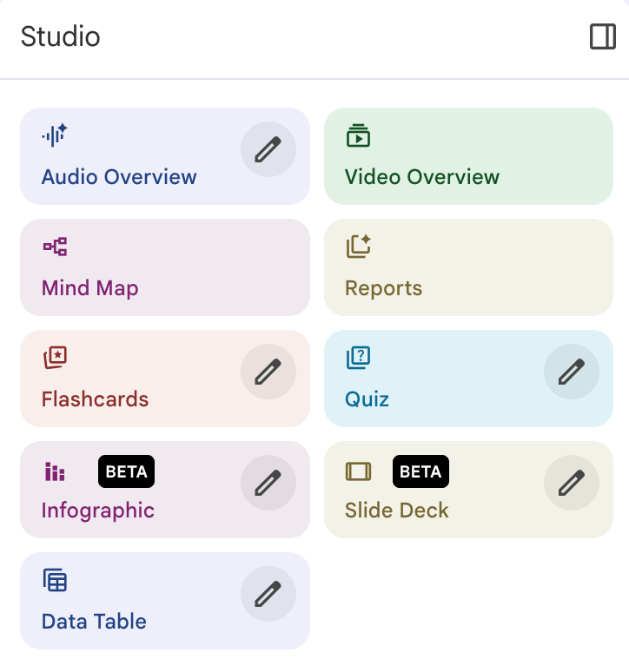This screenshot has height=672, width=629.
Task: Open Quiz customization pencil button
Action: click(571, 372)
